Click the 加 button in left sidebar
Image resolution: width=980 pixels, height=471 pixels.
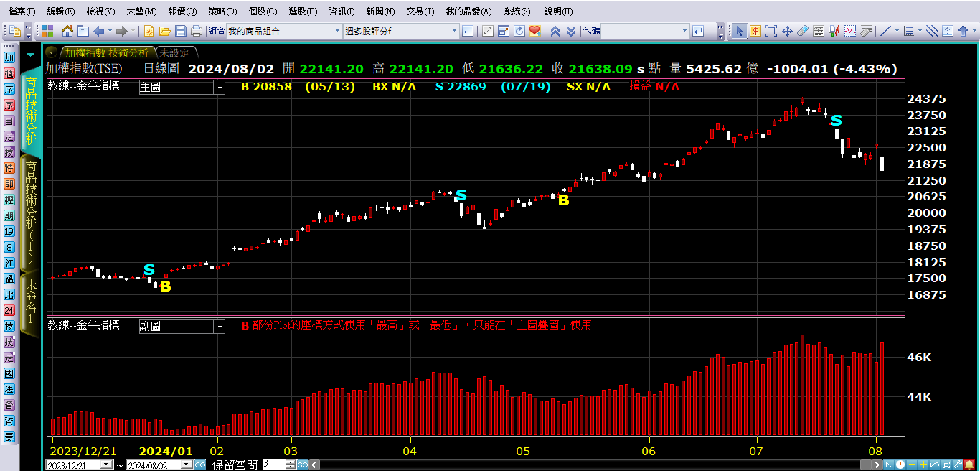(x=9, y=57)
